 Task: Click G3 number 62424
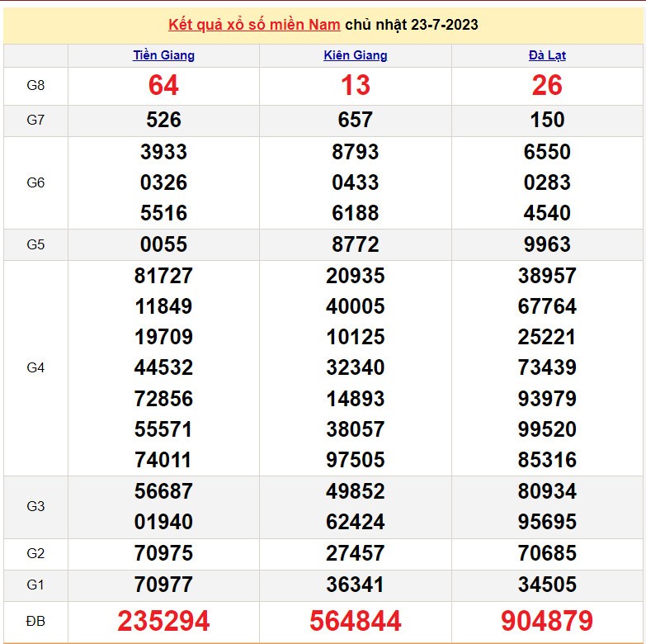[x=355, y=522]
